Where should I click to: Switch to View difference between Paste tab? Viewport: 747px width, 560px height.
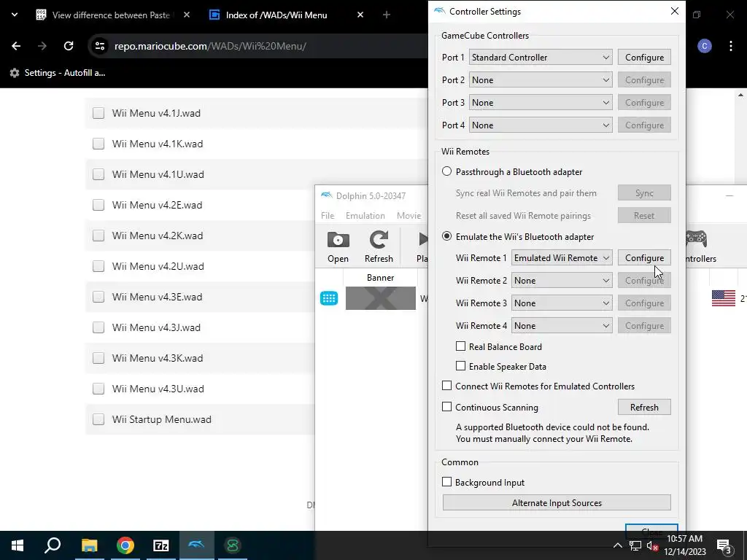105,15
